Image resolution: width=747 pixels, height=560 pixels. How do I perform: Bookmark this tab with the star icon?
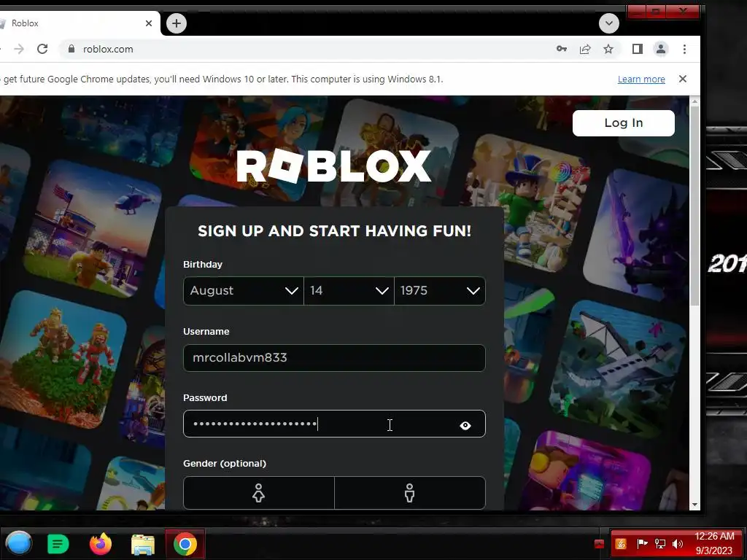tap(608, 49)
